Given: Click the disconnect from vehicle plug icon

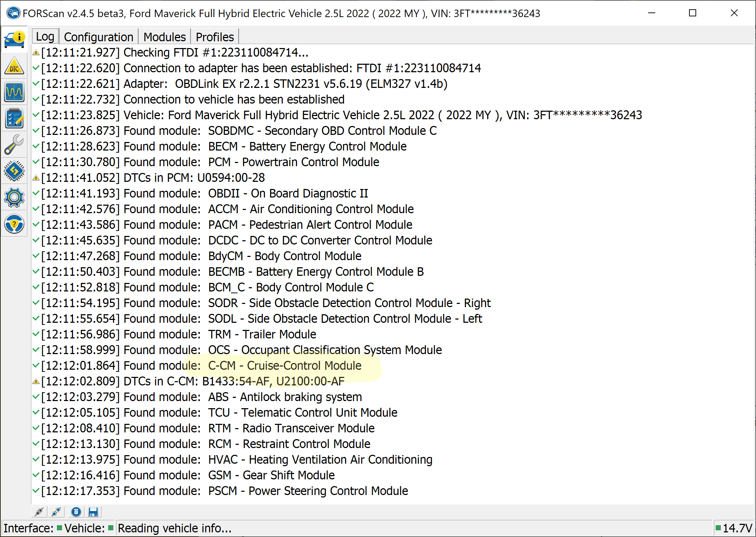Looking at the screenshot, I should click(x=57, y=512).
